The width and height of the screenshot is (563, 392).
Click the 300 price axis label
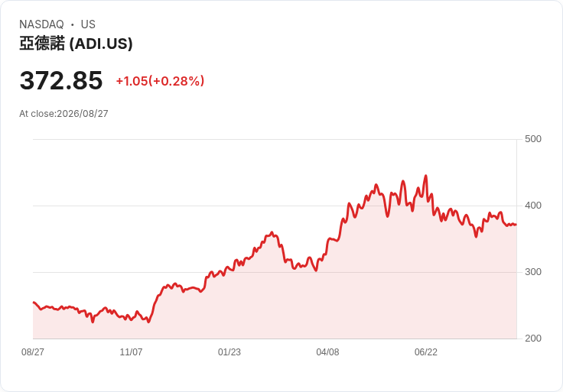(533, 272)
